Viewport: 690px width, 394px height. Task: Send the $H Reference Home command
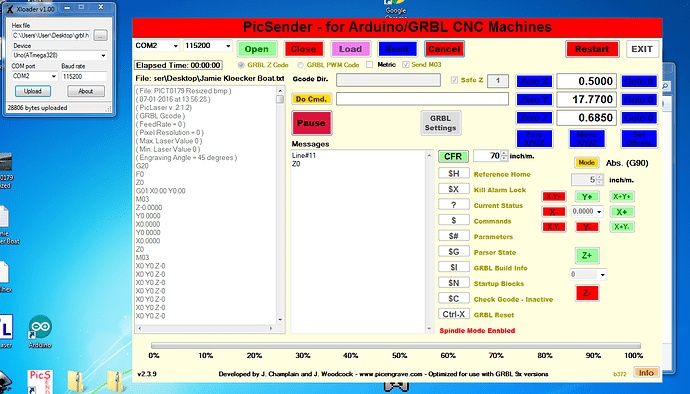(x=454, y=173)
